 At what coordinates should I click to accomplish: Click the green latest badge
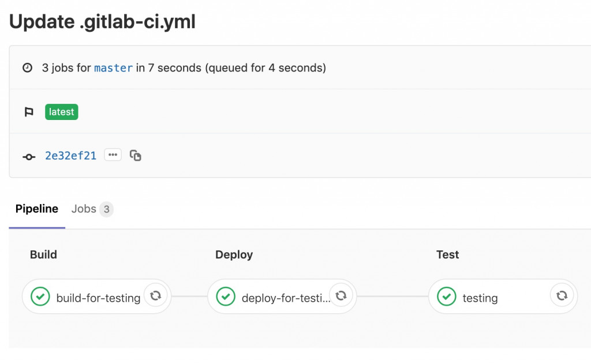click(x=62, y=112)
